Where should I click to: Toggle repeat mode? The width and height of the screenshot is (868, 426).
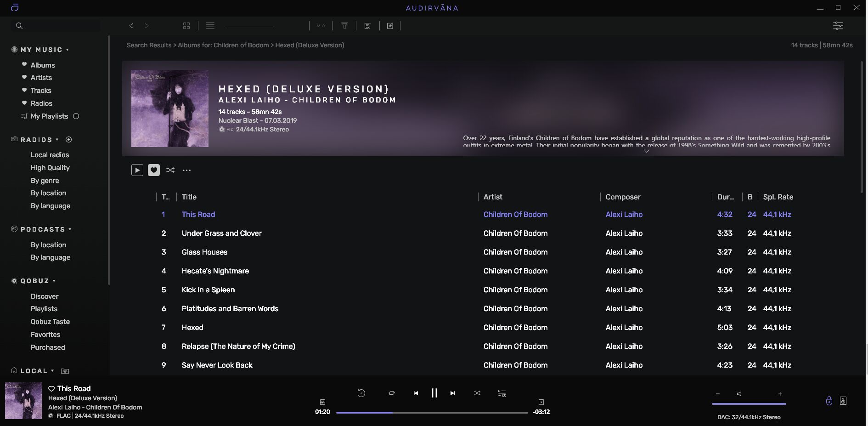(x=391, y=393)
